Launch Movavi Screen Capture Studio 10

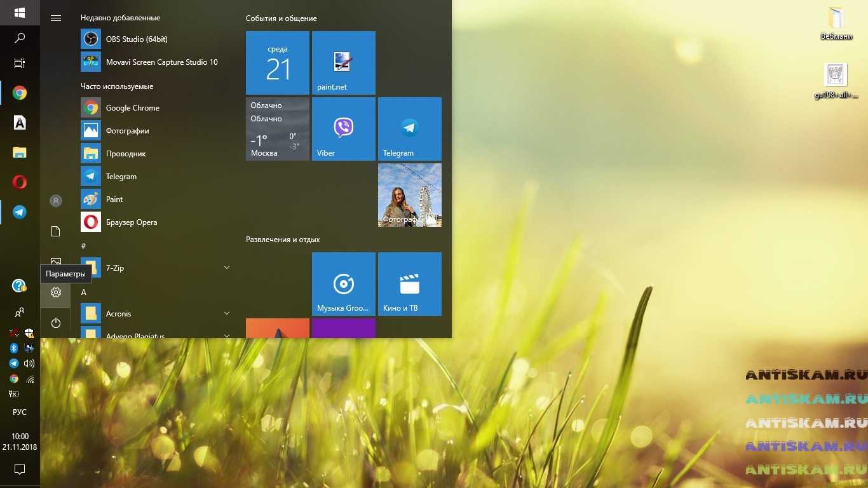click(x=161, y=62)
